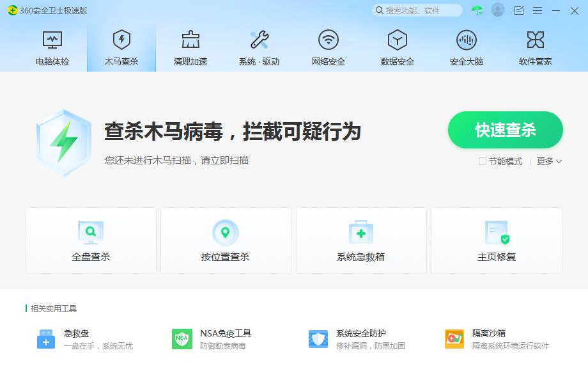Click the 隔离系统环境运行软件 description

point(511,346)
